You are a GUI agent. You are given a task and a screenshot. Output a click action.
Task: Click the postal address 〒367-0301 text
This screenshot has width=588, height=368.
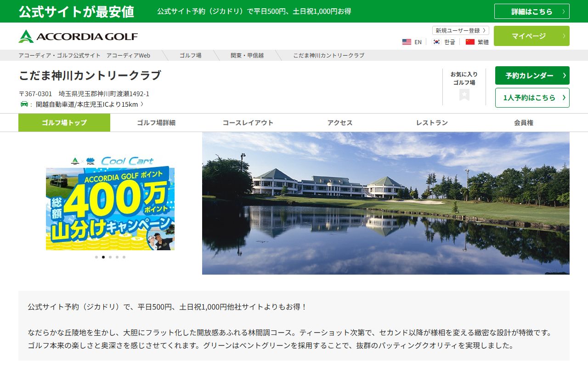click(x=84, y=94)
